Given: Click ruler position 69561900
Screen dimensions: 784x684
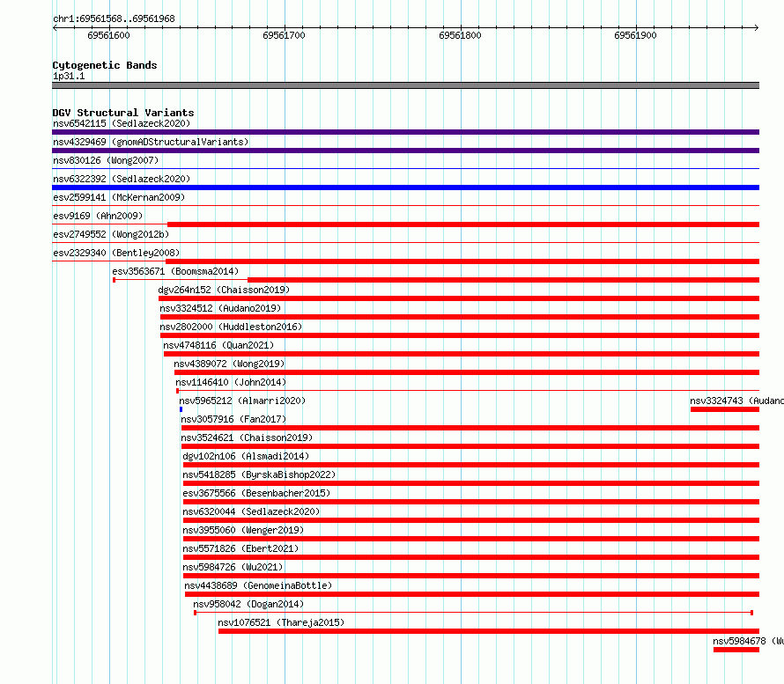Looking at the screenshot, I should tap(635, 35).
